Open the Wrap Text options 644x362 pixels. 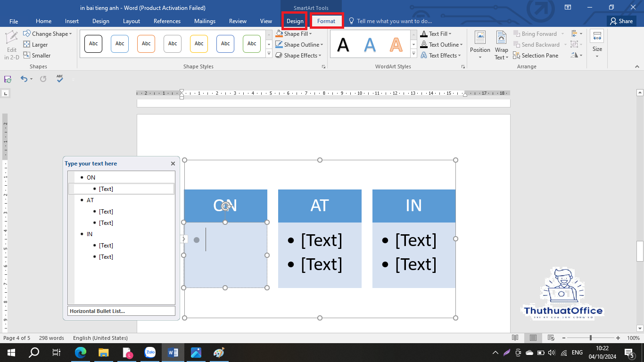point(502,45)
